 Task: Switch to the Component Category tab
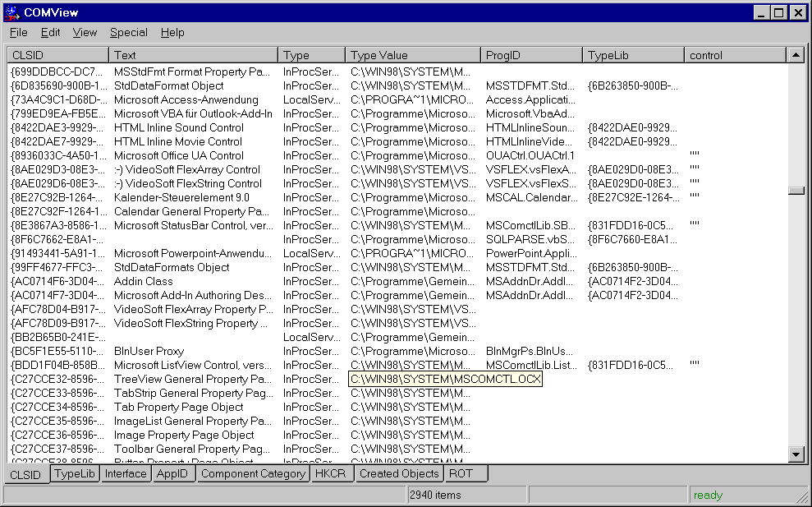pyautogui.click(x=253, y=474)
